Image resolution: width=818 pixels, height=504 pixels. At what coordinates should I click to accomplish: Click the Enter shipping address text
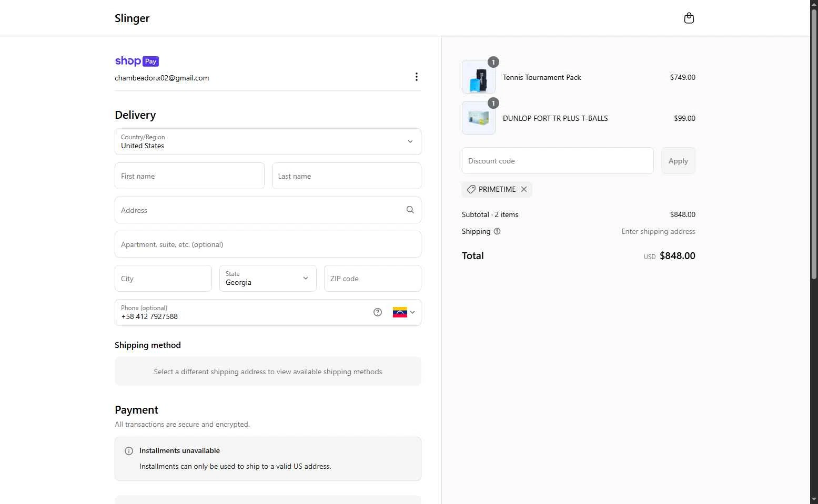tap(658, 231)
